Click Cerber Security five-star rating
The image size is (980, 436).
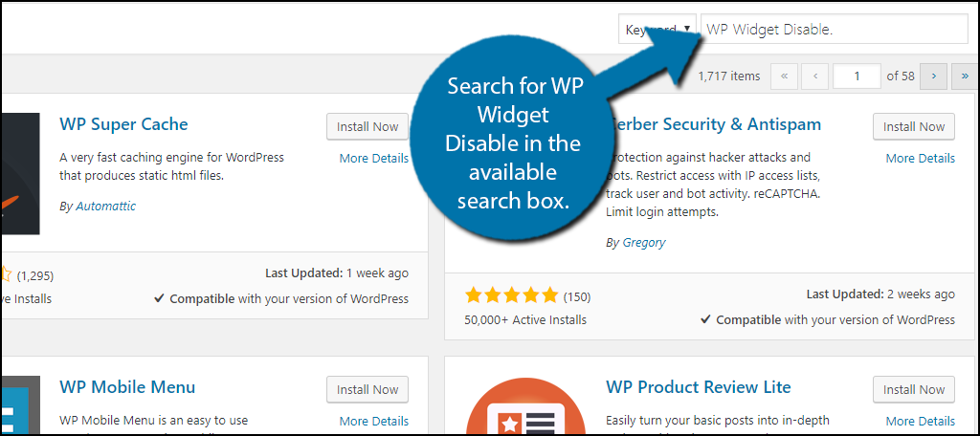(511, 295)
